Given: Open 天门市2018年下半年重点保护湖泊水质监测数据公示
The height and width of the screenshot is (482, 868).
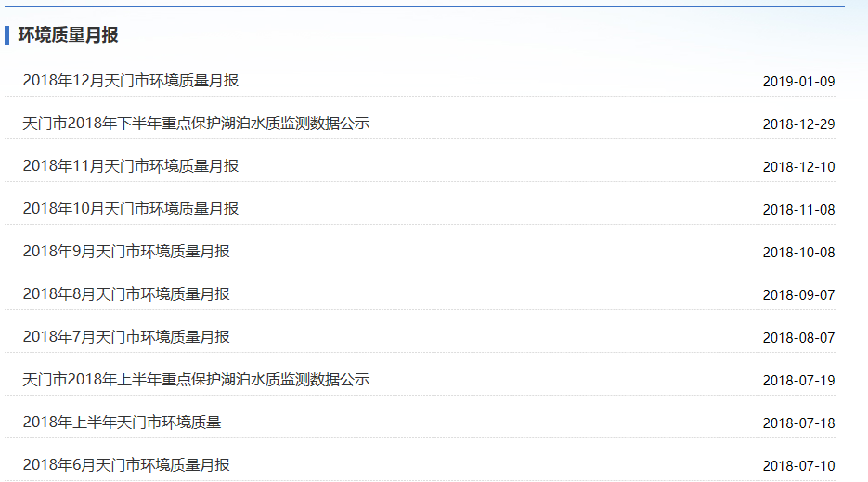Looking at the screenshot, I should click(x=196, y=124).
